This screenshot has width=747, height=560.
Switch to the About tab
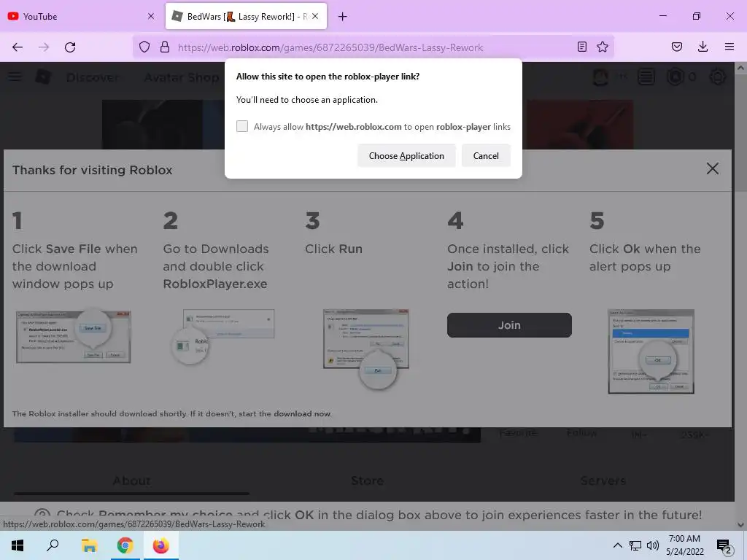pyautogui.click(x=131, y=481)
